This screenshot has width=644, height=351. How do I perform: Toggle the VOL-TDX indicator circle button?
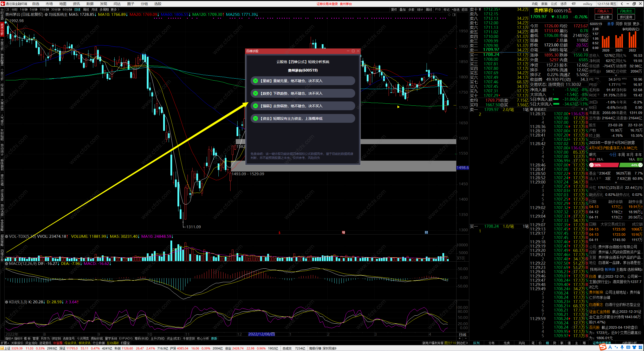(x=7, y=237)
